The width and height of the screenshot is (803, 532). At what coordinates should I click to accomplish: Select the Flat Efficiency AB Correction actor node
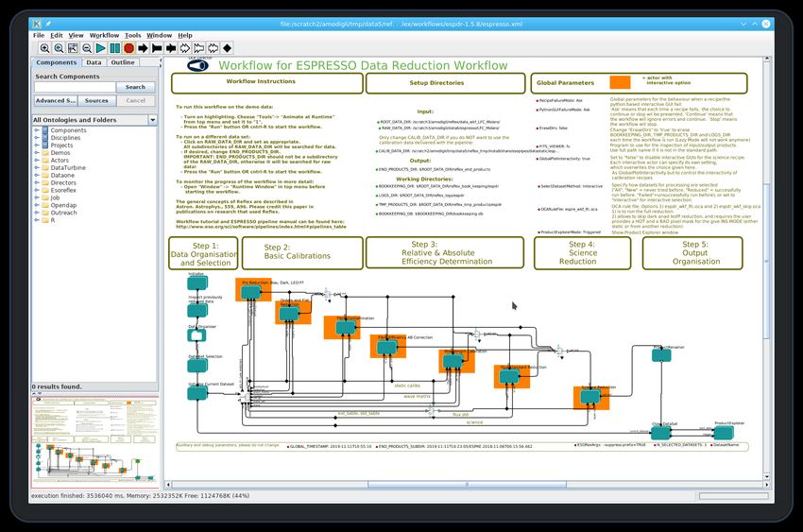pos(387,348)
